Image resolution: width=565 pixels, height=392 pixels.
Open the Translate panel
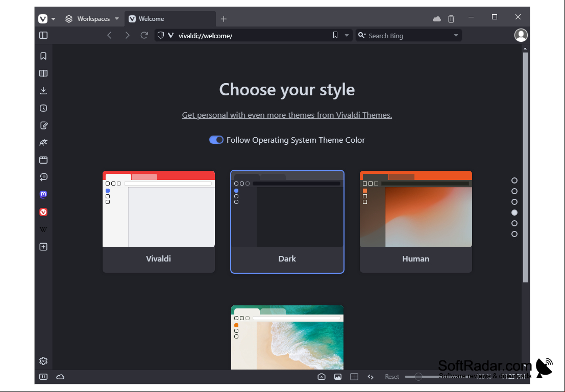(43, 143)
